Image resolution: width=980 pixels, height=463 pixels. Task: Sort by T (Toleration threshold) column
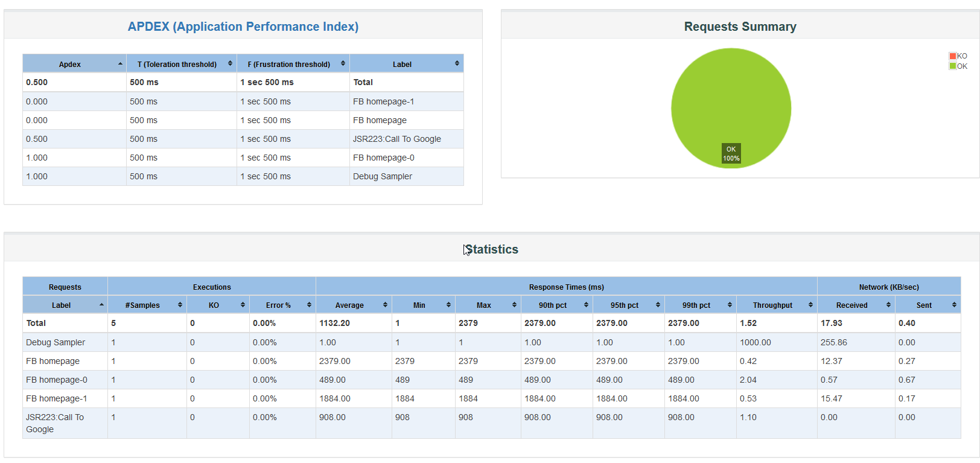(x=182, y=64)
